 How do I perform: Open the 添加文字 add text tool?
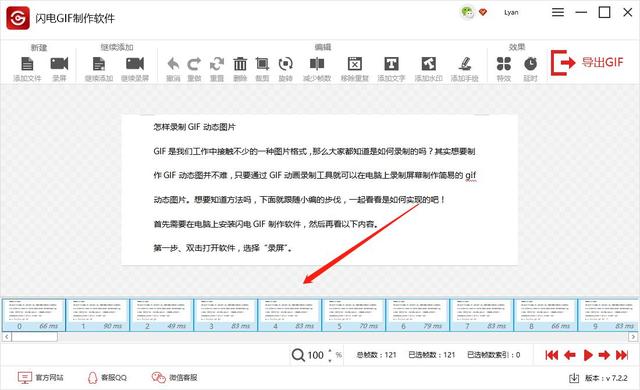(x=391, y=64)
